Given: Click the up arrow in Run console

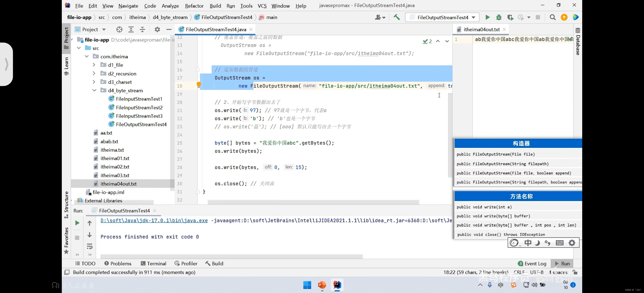Looking at the screenshot, I should (89, 223).
